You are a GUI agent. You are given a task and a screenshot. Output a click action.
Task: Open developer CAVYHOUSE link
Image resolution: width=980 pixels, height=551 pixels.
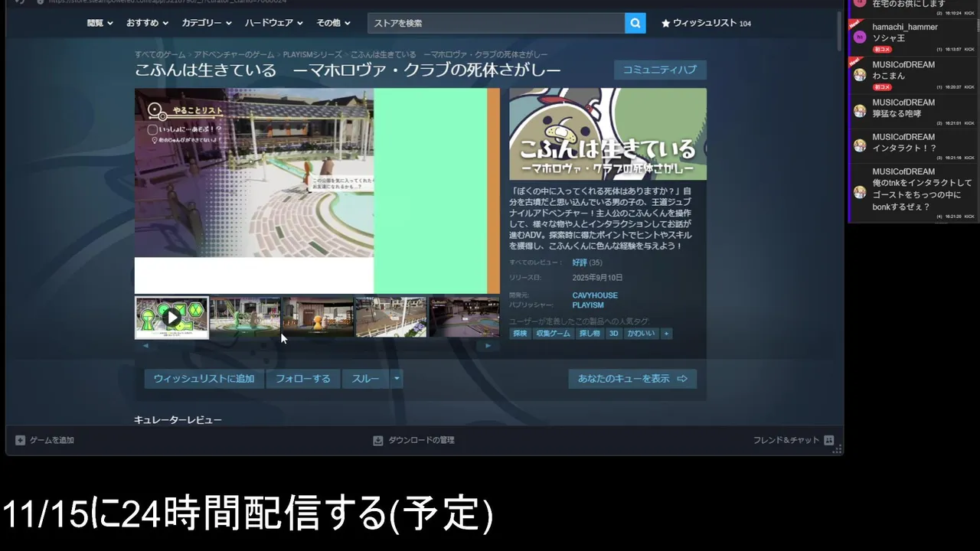(x=595, y=295)
